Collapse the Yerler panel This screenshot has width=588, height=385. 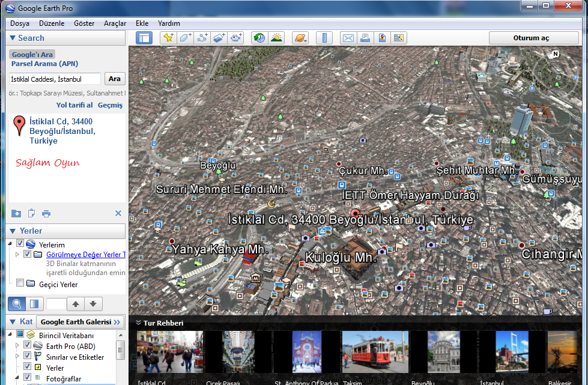(x=13, y=231)
